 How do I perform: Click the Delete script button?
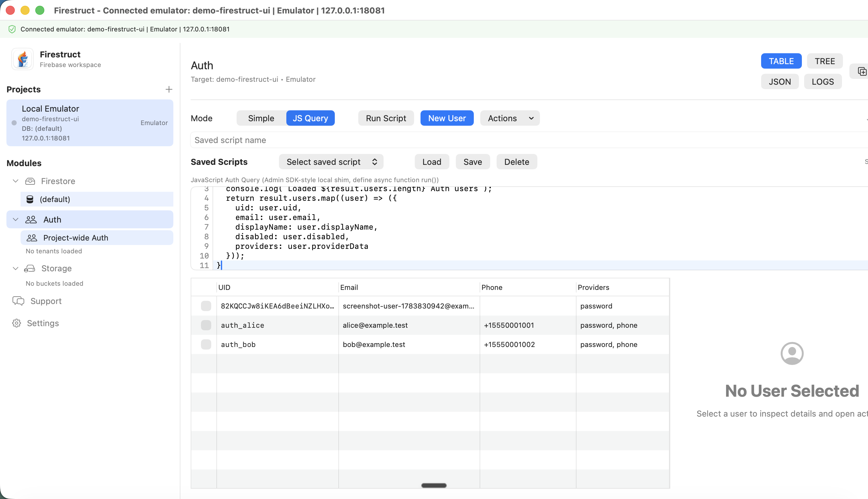(x=516, y=162)
